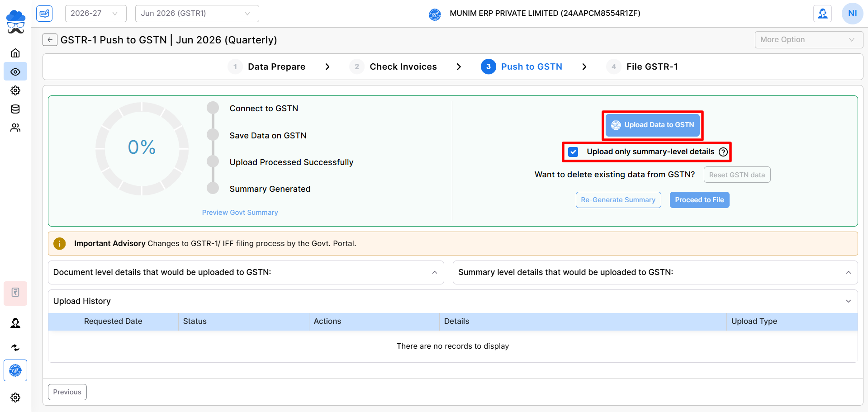868x412 pixels.
Task: Open the upper settings gear icon in the sidebar
Action: click(15, 90)
